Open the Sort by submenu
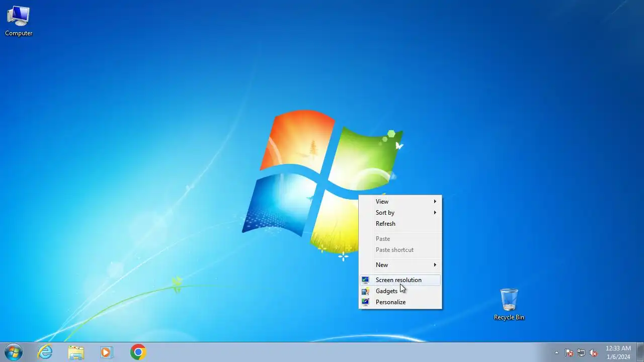 click(x=400, y=213)
